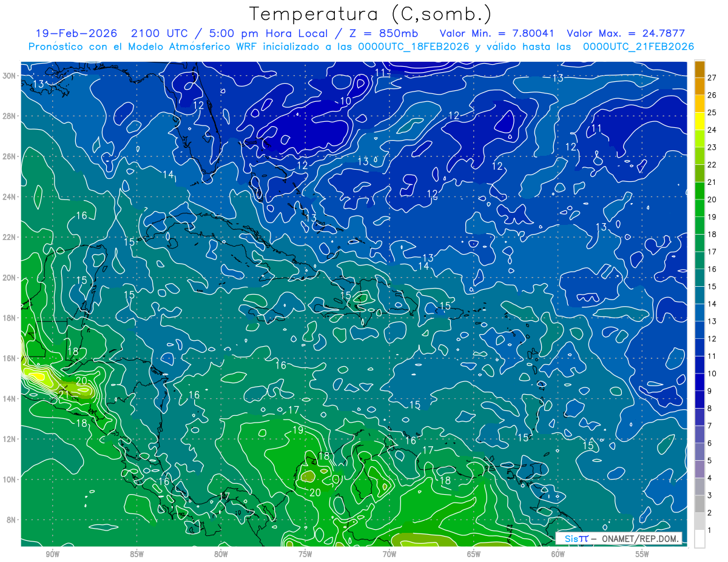
Task: Click the "19" contour label off Colombia
Action: pos(297,430)
